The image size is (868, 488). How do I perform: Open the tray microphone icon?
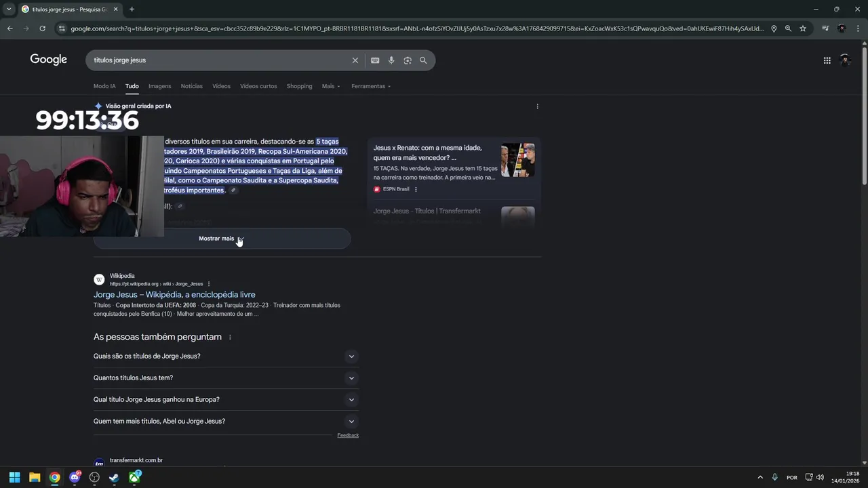[774, 477]
